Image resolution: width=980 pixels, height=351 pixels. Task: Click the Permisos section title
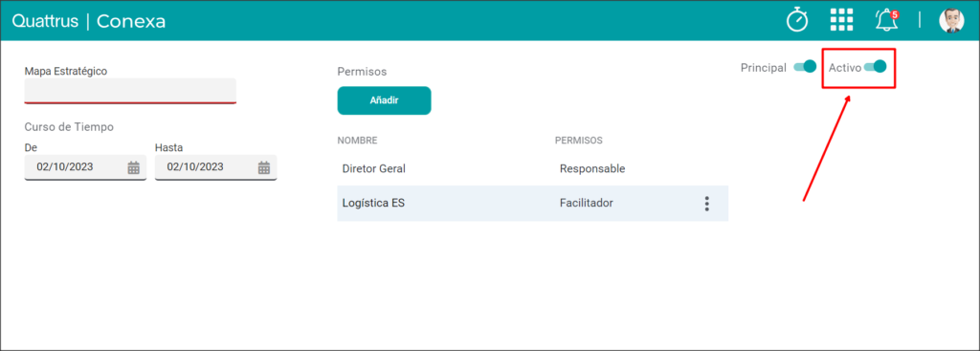click(362, 72)
